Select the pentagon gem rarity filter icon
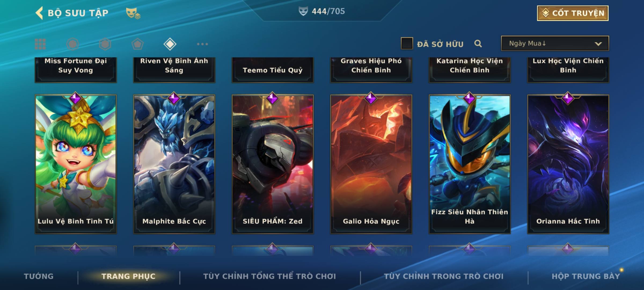 (x=137, y=44)
